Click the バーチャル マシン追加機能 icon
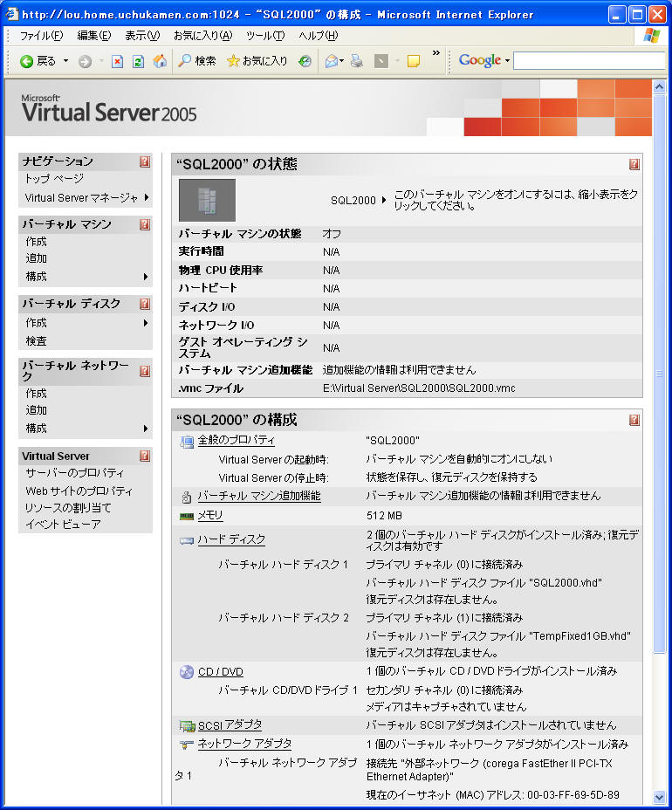The height and width of the screenshot is (810, 672). click(x=187, y=497)
